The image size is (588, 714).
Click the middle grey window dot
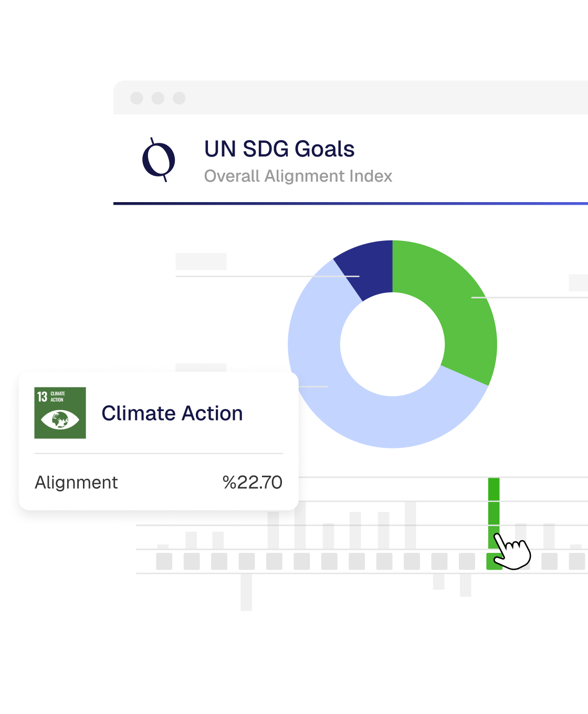coord(158,98)
